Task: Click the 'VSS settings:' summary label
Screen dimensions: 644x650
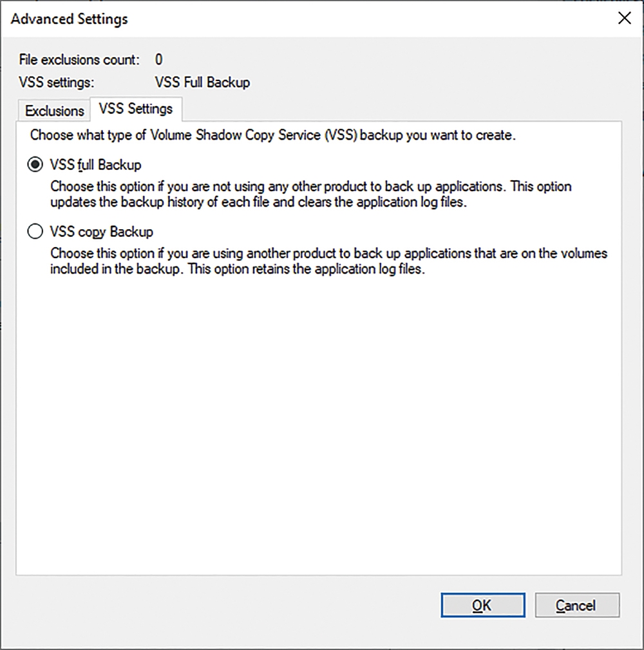Action: click(x=57, y=82)
